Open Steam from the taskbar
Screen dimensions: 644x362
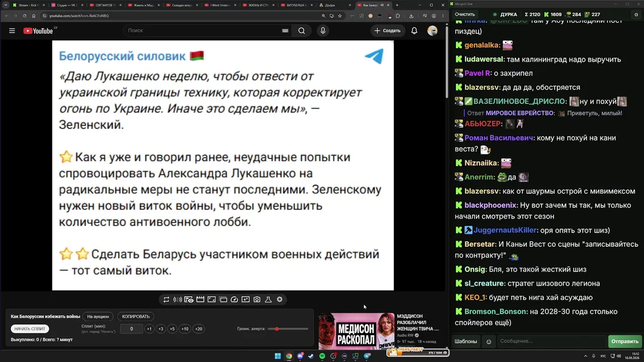point(311,356)
